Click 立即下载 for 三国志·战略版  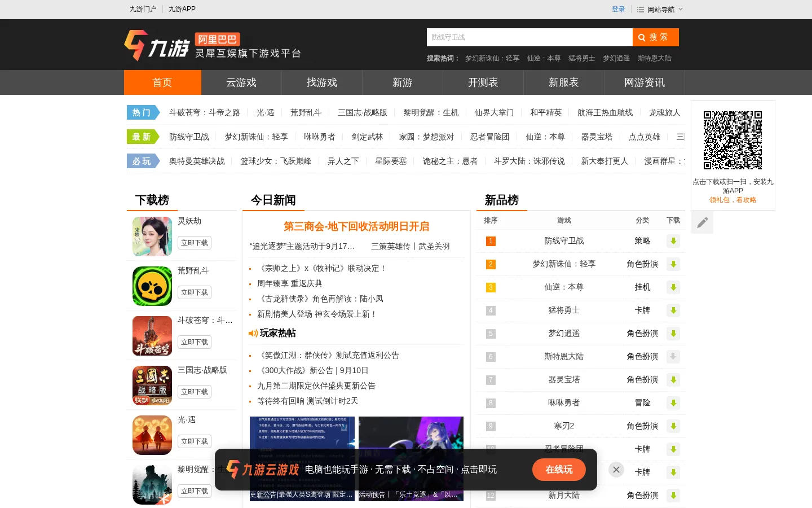pos(195,392)
